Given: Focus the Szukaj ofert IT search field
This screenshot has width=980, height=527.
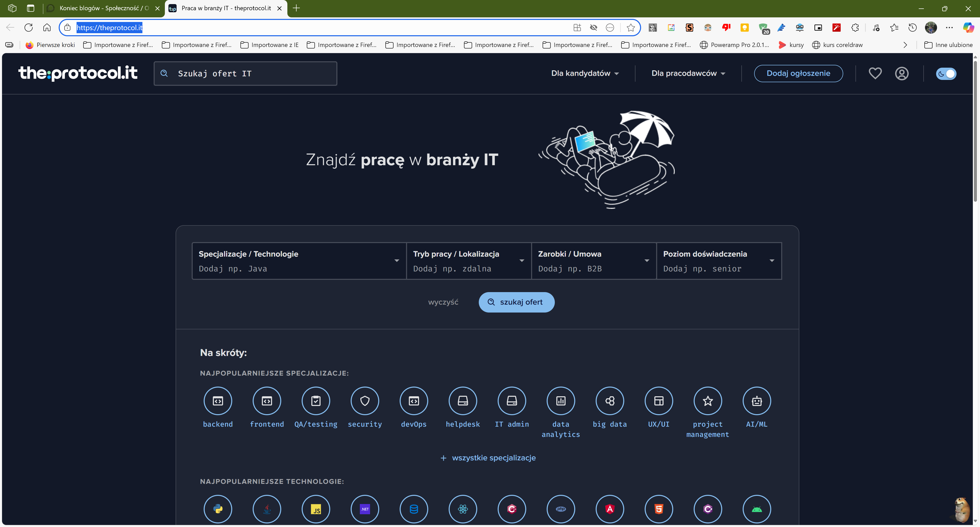Looking at the screenshot, I should point(245,74).
